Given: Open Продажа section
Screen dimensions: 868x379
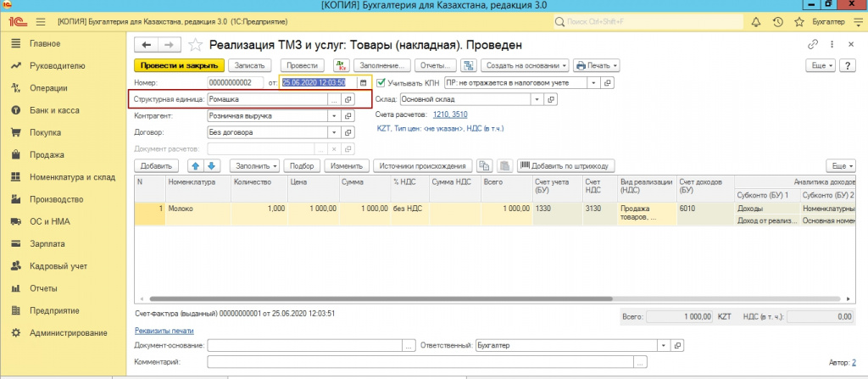Looking at the screenshot, I should click(x=47, y=154).
